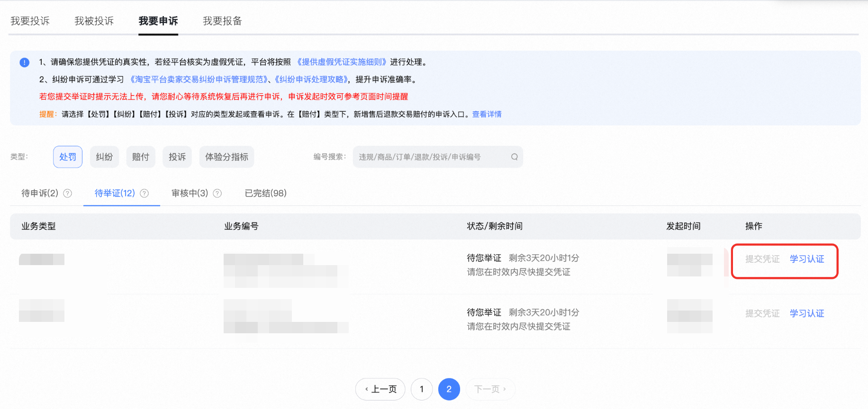Click the 业务类型 column header
The height and width of the screenshot is (409, 868).
click(x=38, y=226)
